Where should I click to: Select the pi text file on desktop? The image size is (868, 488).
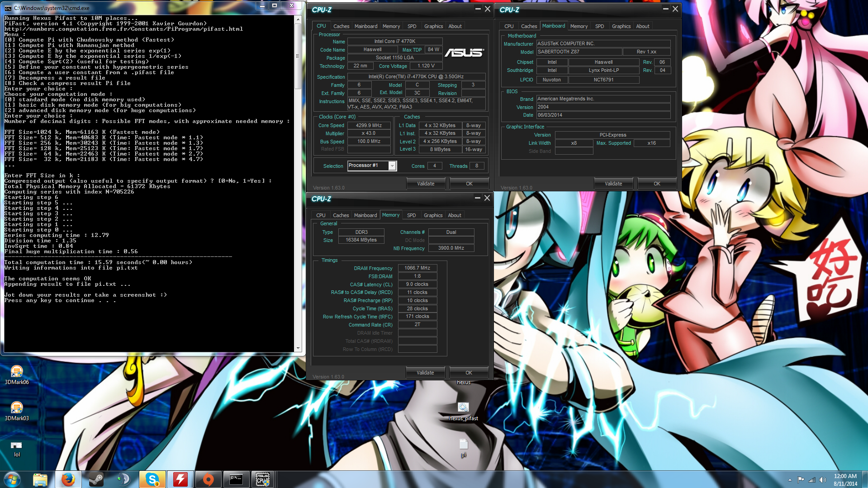464,448
